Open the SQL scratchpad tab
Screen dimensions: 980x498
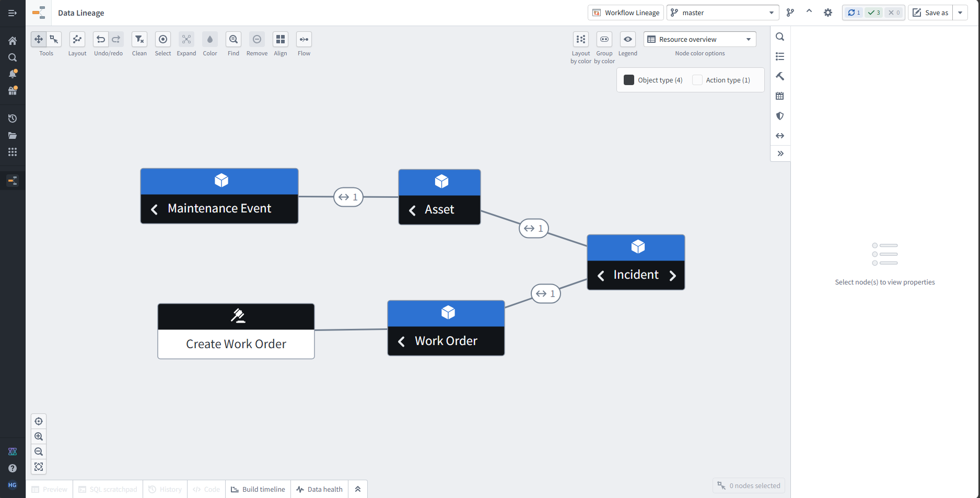point(108,489)
